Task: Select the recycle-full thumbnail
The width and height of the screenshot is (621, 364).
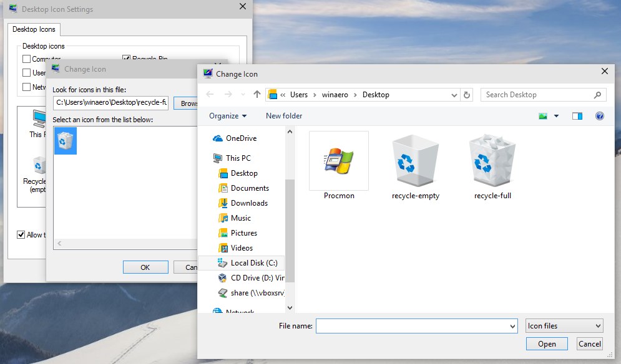Action: 492,161
